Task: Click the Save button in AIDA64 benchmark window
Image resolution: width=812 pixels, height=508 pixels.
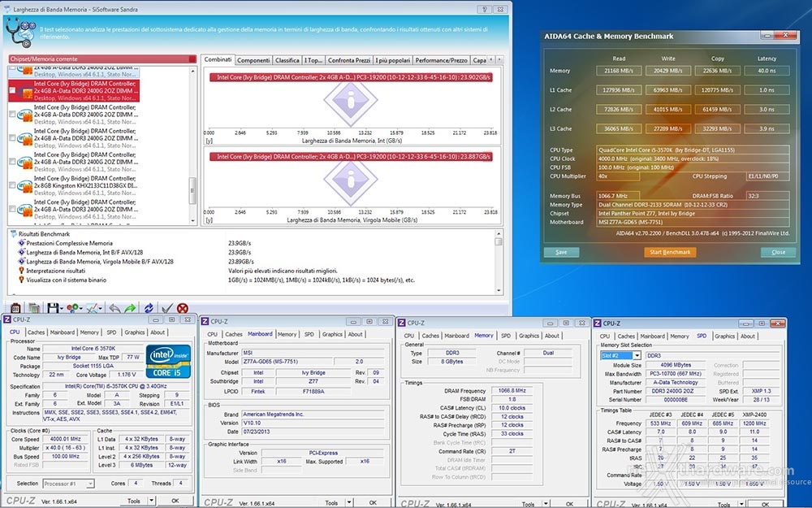Action: coord(561,252)
